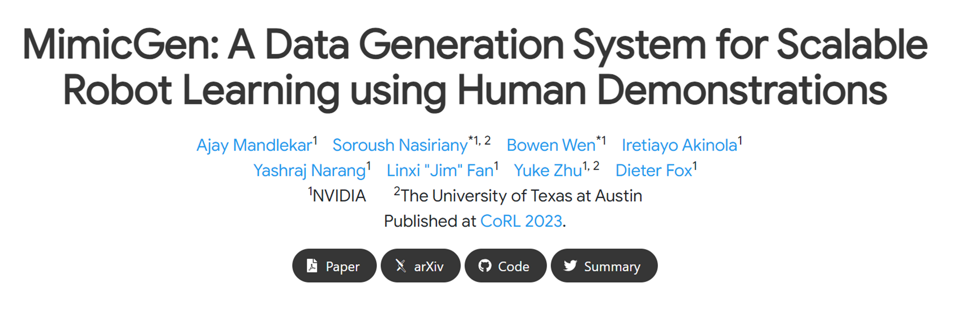Open Bowen Wen's author link
Image resolution: width=980 pixels, height=319 pixels.
tap(551, 145)
